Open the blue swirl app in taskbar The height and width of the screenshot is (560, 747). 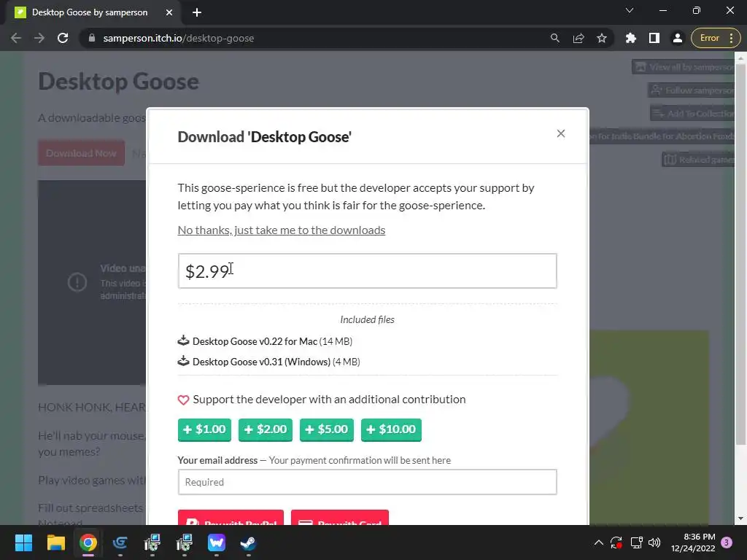pyautogui.click(x=120, y=542)
